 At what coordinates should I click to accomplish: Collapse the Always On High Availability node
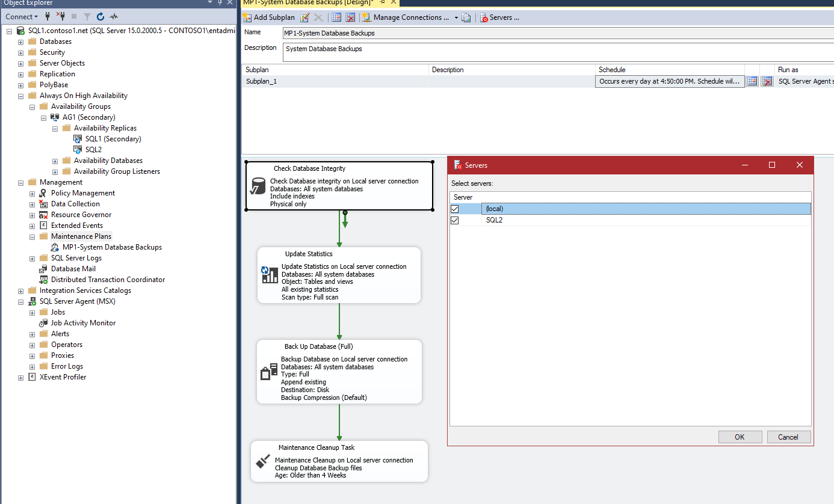pyautogui.click(x=21, y=96)
